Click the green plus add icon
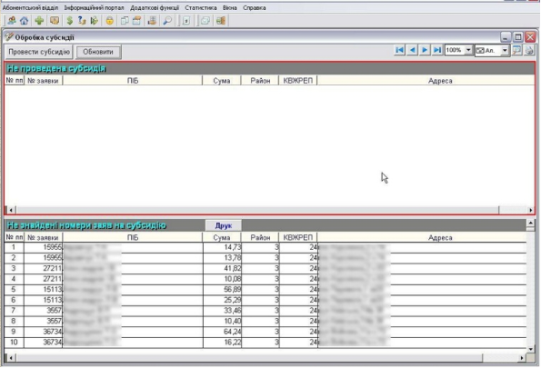541x368 pixels. (x=39, y=21)
